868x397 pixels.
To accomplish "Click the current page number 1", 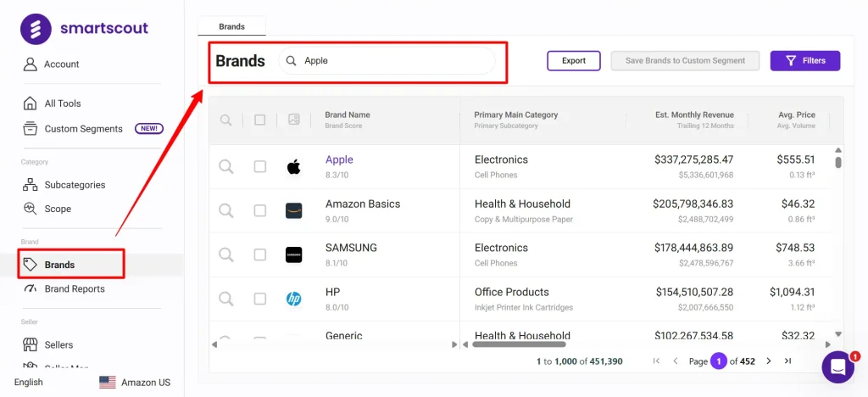I will pos(719,361).
